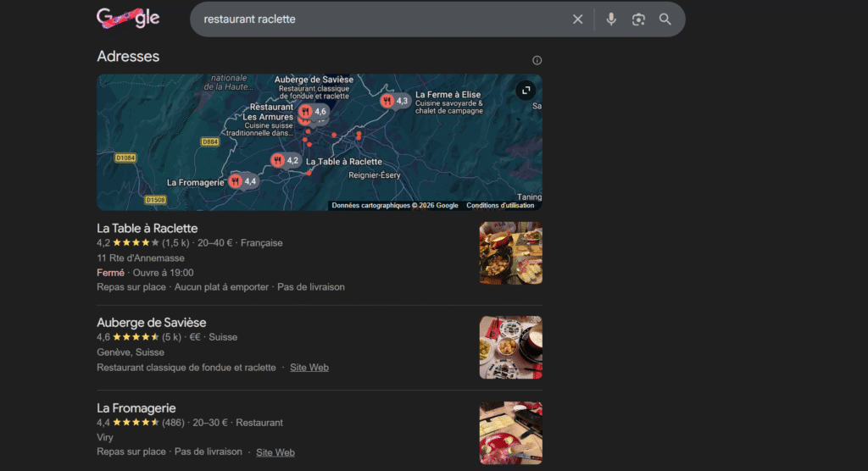
Task: View the La Table à Raclette photo thumbnail
Action: click(x=511, y=253)
